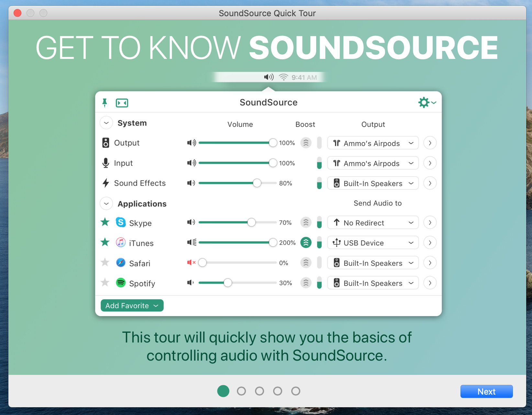Unmute Safari with the red muted speaker icon
532x415 pixels.
192,263
